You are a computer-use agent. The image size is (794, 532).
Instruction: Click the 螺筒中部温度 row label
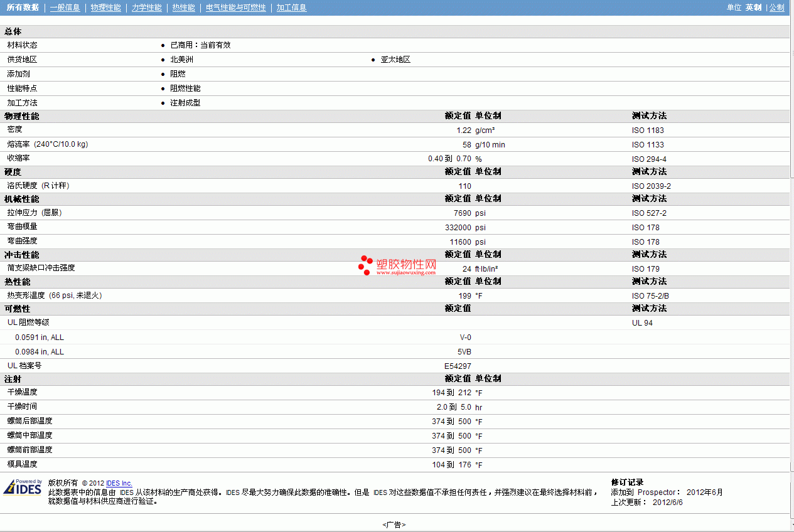(x=30, y=435)
